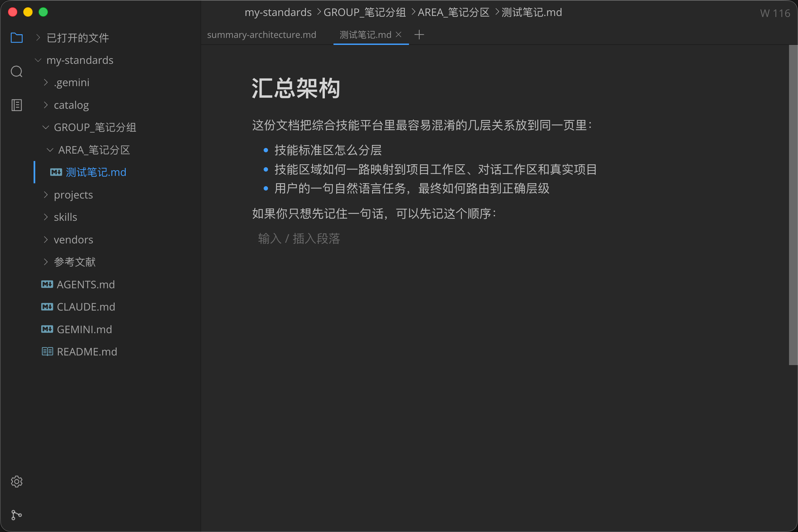Click the bullet starting 用户的一句自然语言任务

(x=412, y=188)
